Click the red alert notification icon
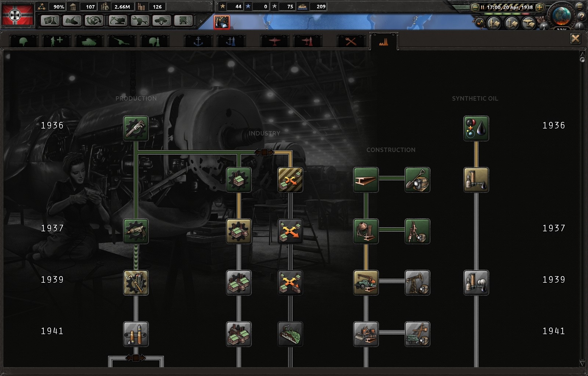 click(x=222, y=22)
